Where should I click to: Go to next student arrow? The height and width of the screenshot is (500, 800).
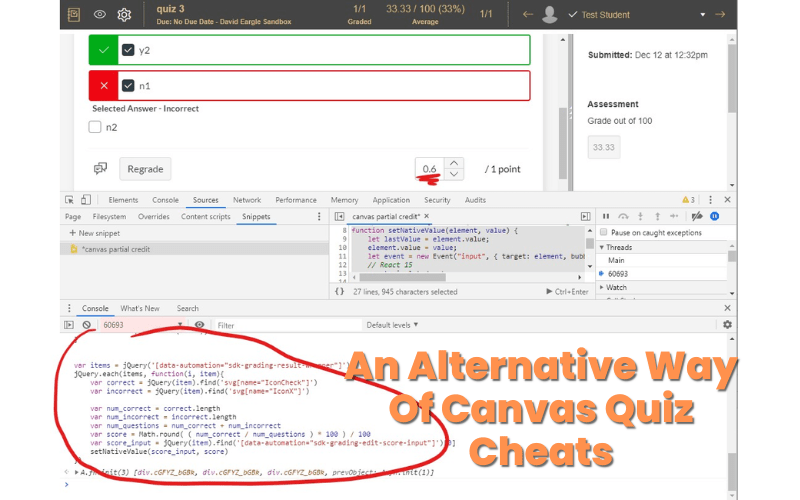720,14
